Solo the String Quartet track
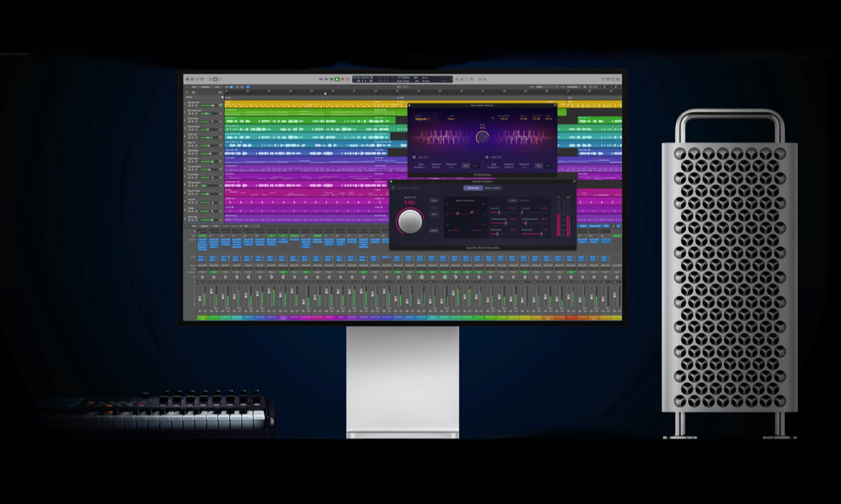Screen dimensions: 841x504 [192, 184]
